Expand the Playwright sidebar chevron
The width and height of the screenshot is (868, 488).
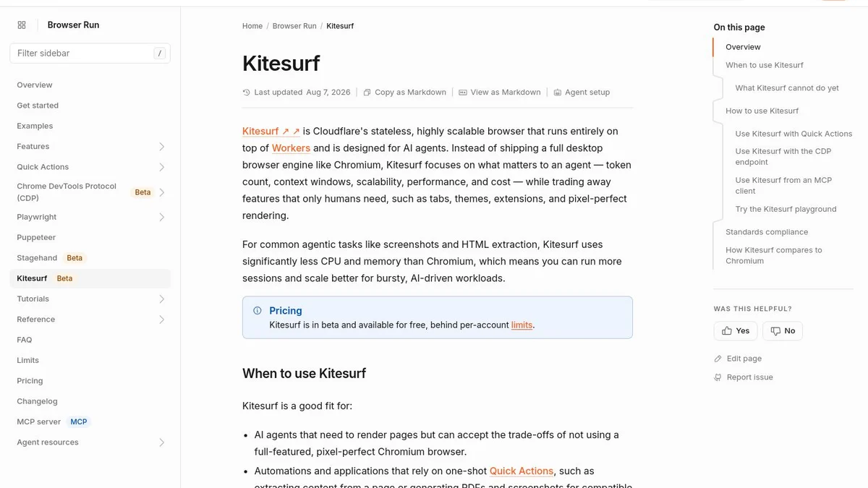(162, 217)
